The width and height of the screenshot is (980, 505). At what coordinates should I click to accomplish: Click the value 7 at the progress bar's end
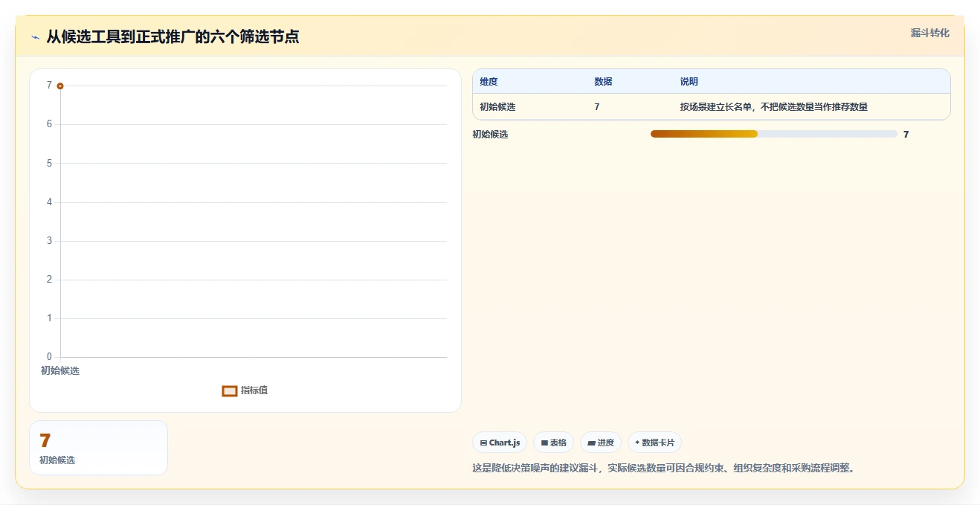point(906,135)
